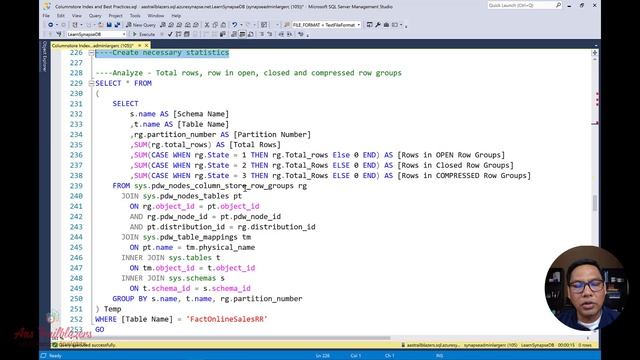The width and height of the screenshot is (640, 360).
Task: Click the editor vertical scrollbar thumb
Action: (595, 203)
